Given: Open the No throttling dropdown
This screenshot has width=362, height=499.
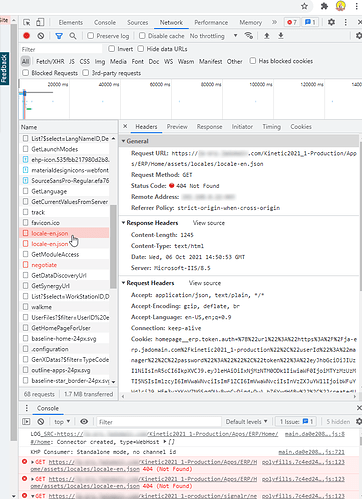Looking at the screenshot, I should point(213,36).
